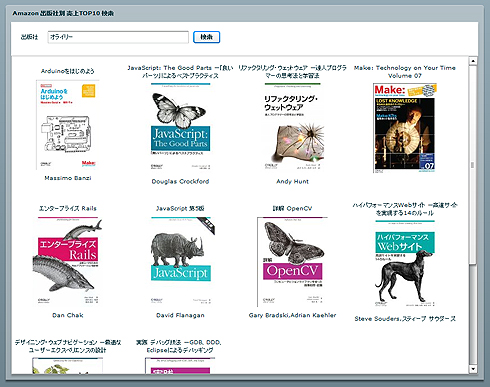
Task: Click the scrollbar down arrow
Action: (473, 369)
